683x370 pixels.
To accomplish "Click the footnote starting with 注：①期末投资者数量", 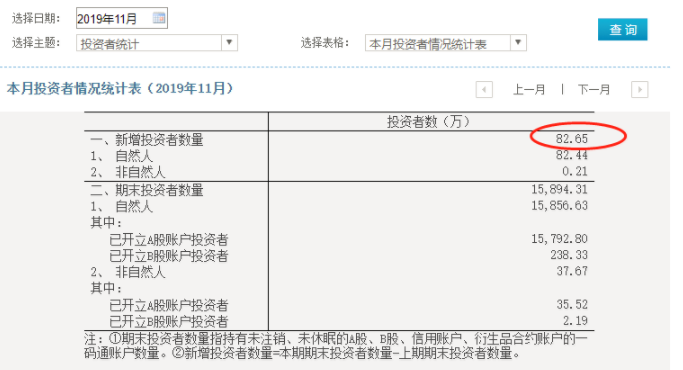I will click(x=336, y=346).
